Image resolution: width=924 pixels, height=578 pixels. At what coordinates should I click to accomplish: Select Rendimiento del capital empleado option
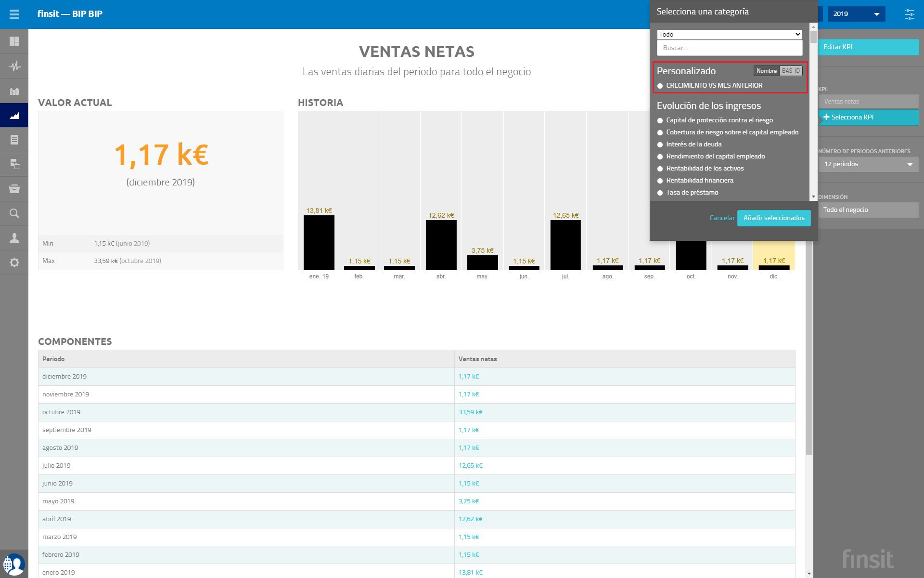click(660, 157)
